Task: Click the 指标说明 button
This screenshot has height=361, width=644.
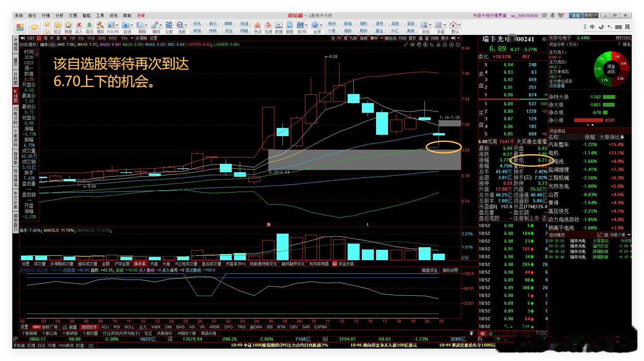Action: point(450,270)
